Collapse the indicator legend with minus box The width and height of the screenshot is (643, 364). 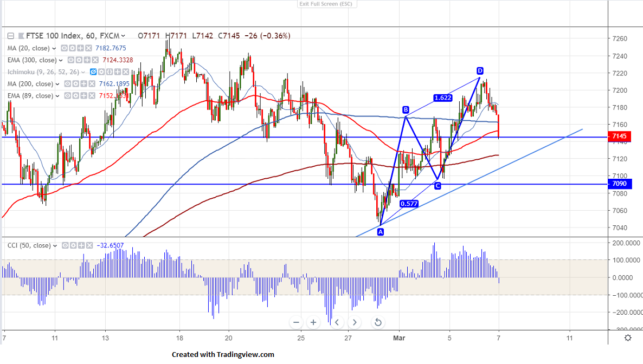click(x=11, y=36)
